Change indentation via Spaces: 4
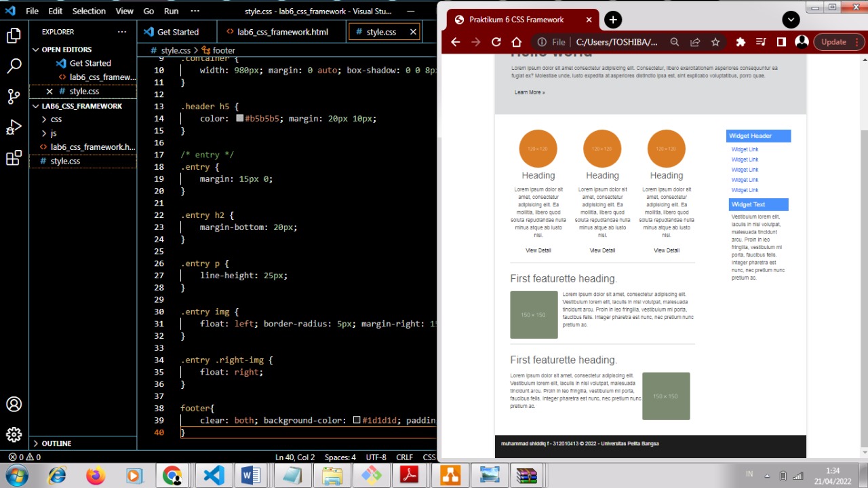 tap(340, 457)
